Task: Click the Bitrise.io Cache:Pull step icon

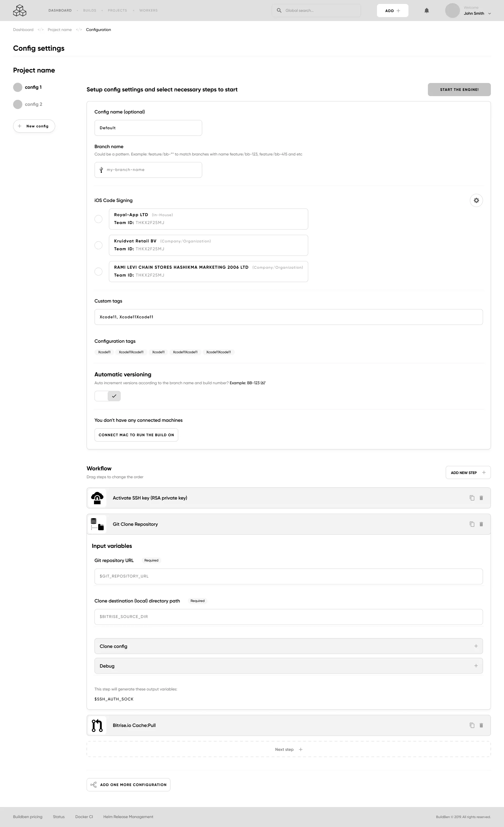Action: (x=97, y=725)
